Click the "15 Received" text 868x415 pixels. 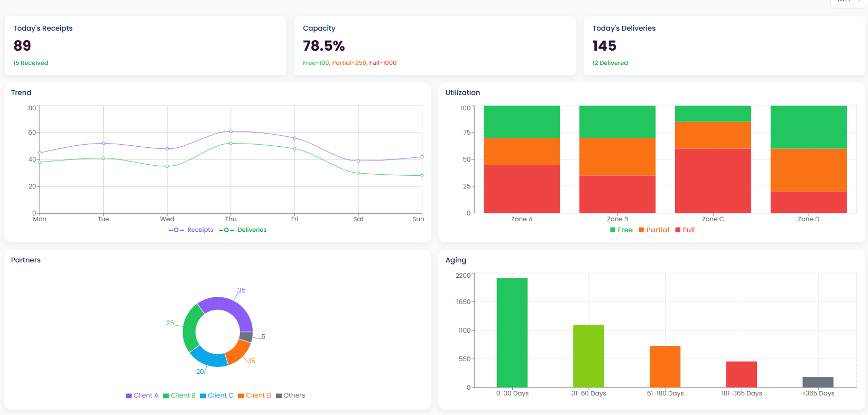tap(31, 63)
